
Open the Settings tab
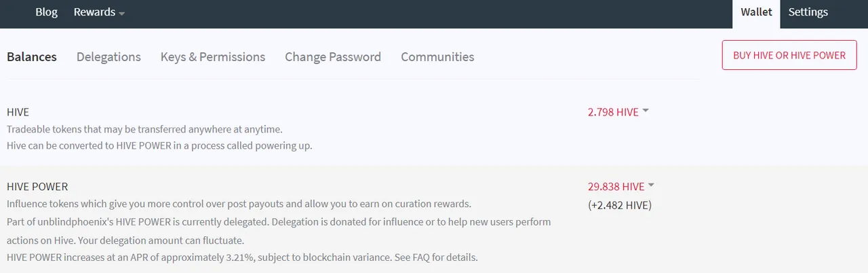pos(808,12)
